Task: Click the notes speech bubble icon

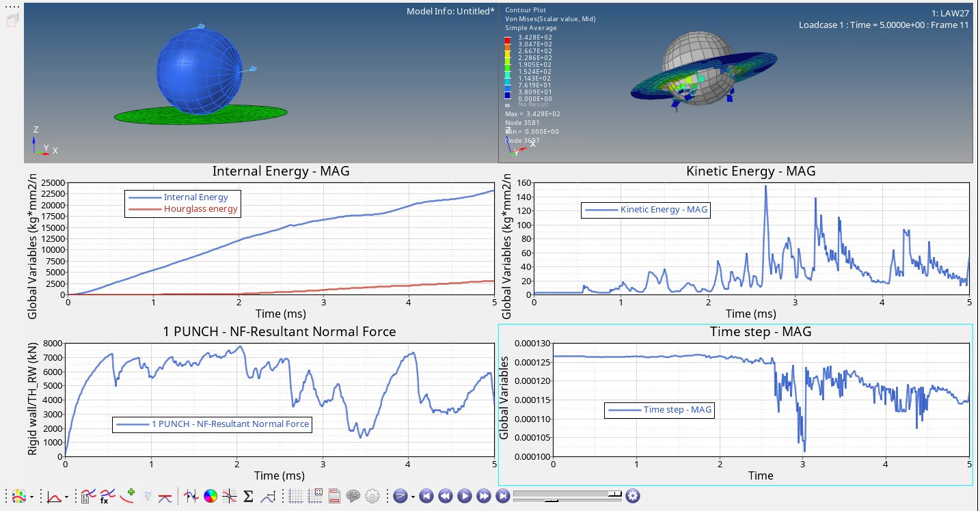Action: click(353, 497)
